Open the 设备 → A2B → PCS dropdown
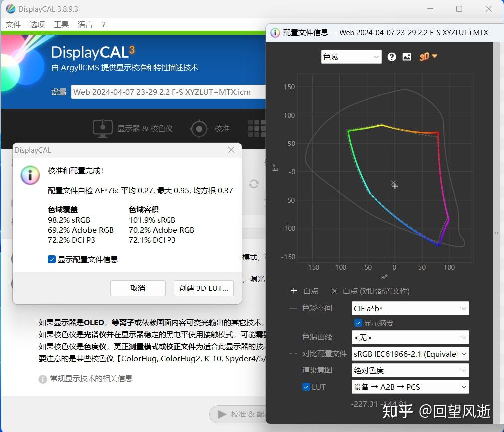Viewport: 504px width, 432px height. [410, 387]
